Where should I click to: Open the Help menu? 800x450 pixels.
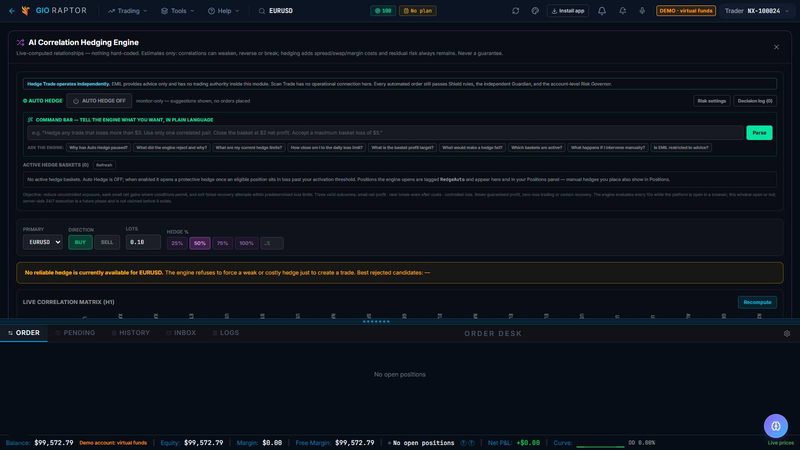tap(223, 11)
